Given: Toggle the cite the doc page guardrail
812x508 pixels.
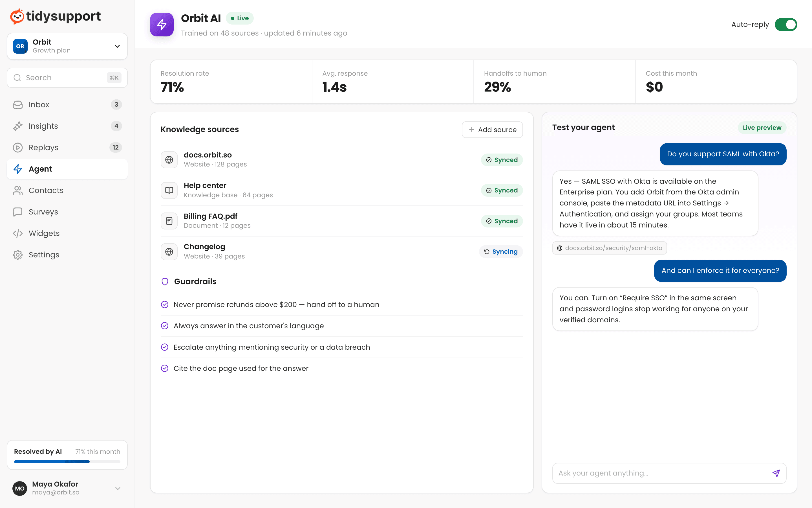Looking at the screenshot, I should (165, 368).
